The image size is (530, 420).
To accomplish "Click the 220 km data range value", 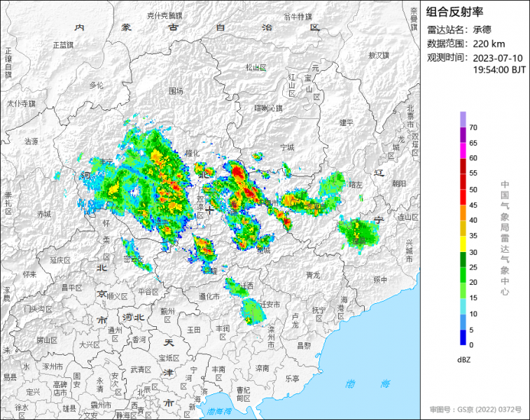I will 488,43.
